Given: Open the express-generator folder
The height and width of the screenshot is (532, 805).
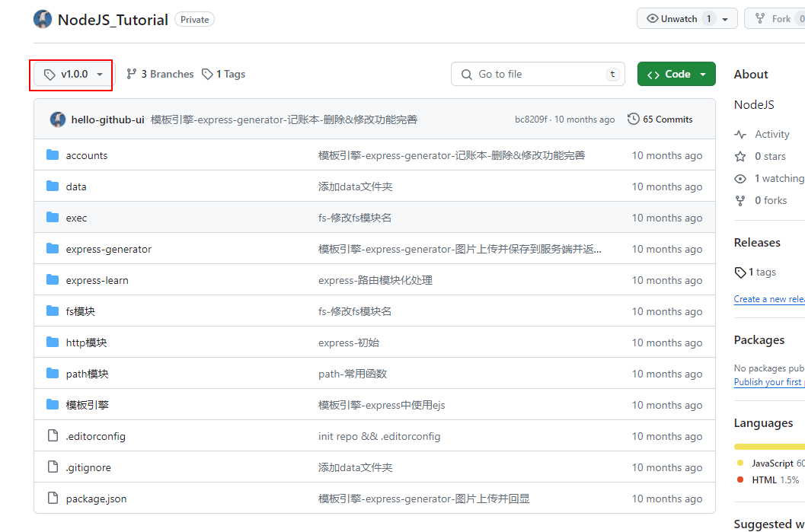Looking at the screenshot, I should (x=109, y=250).
